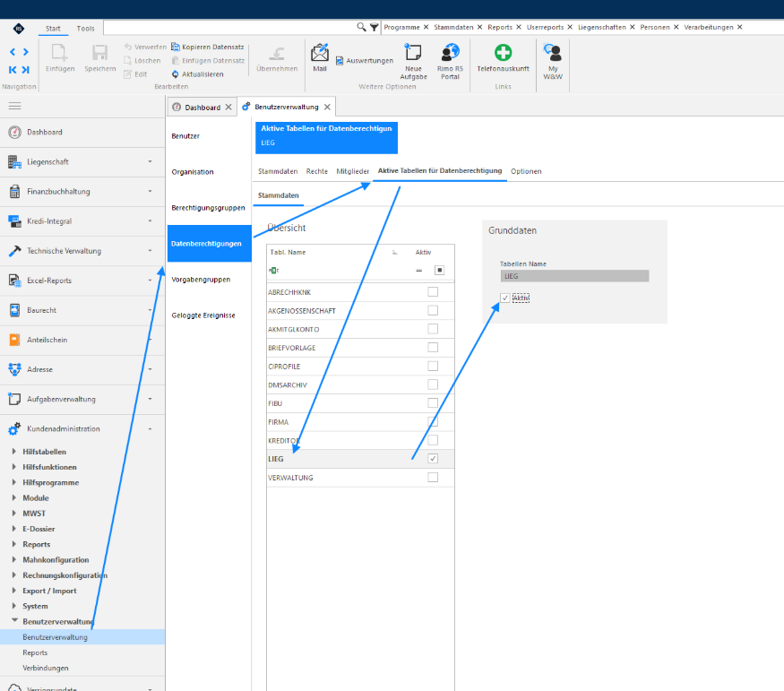Click Kopieren Datensatz button

208,47
